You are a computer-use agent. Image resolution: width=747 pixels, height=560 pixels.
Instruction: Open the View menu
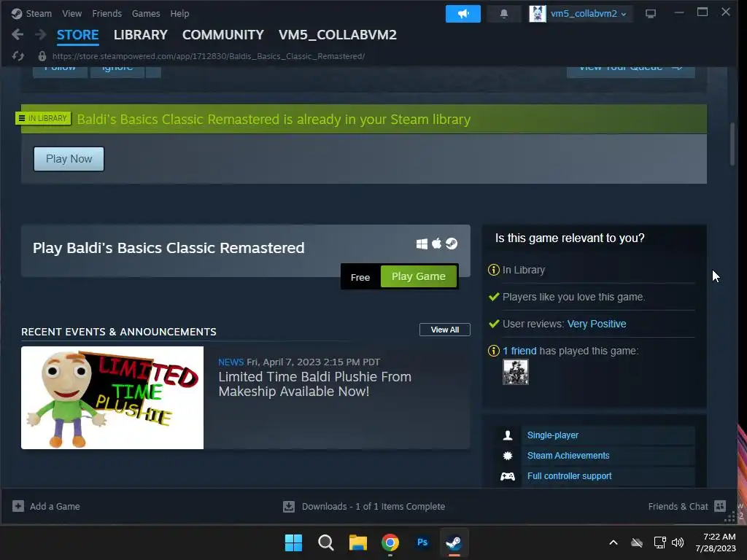pos(72,14)
